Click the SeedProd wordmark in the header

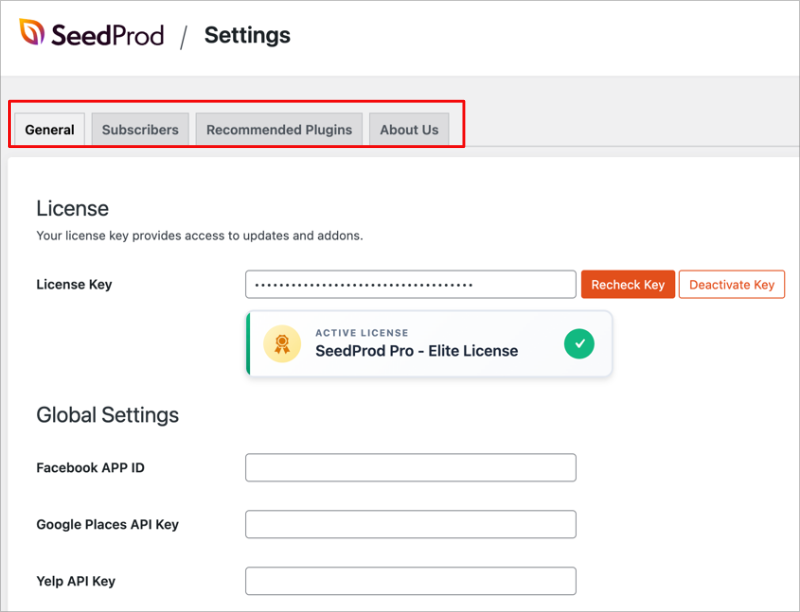pos(110,34)
